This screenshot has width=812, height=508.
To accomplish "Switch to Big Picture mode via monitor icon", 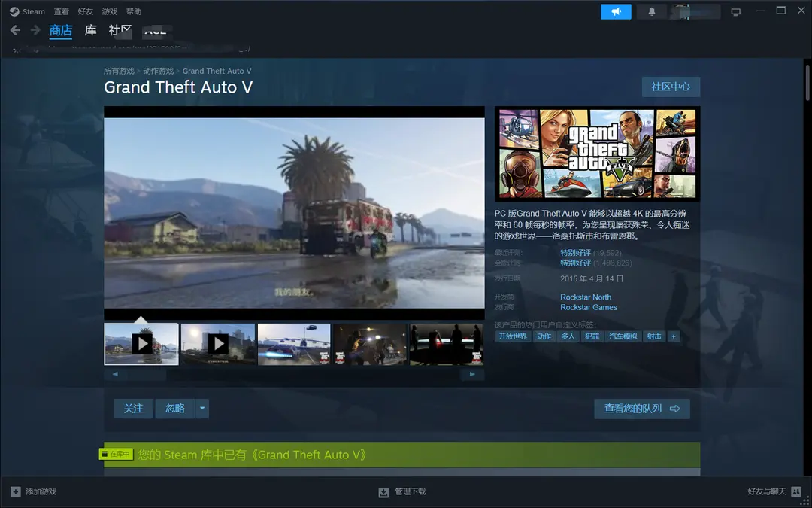I will [x=735, y=12].
